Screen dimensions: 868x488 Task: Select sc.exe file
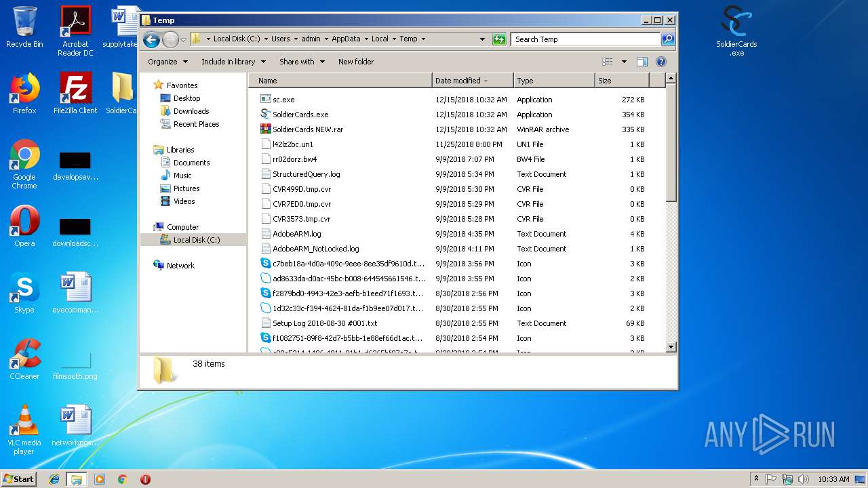point(283,100)
